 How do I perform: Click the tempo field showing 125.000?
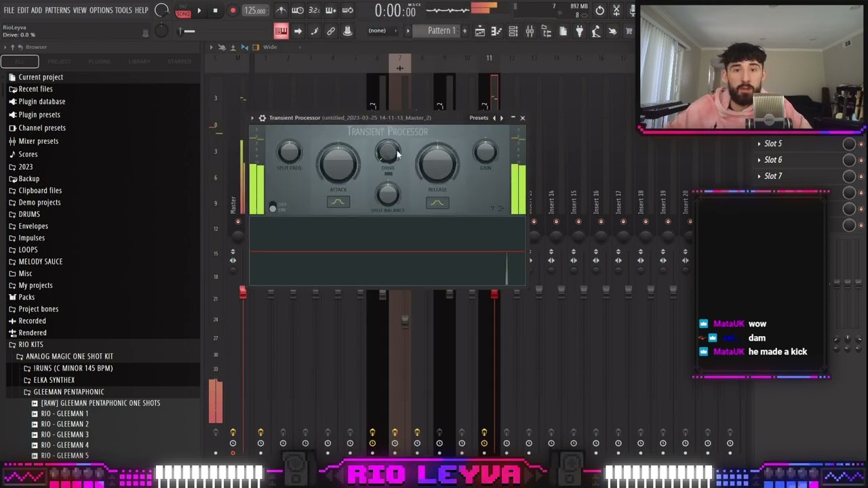tap(255, 10)
